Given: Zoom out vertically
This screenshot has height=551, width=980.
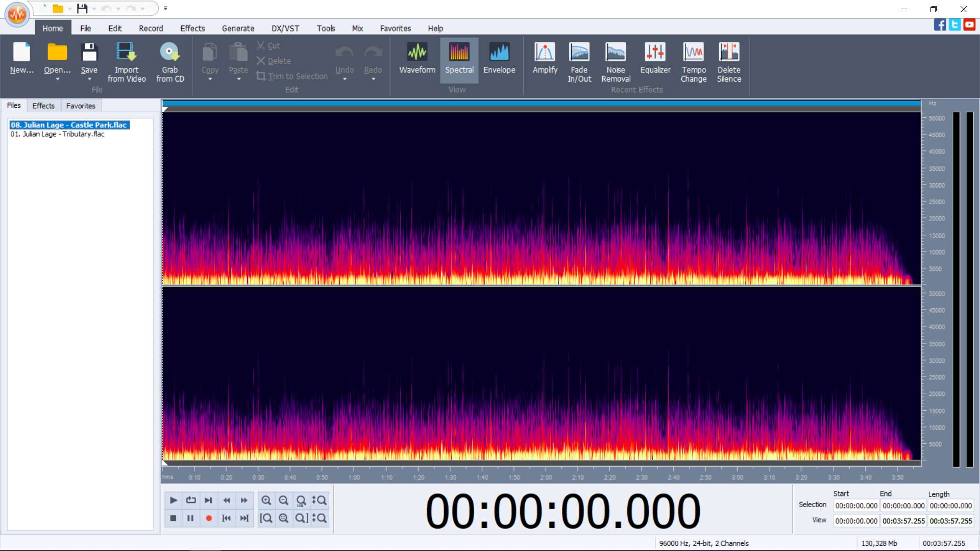Looking at the screenshot, I should coord(319,518).
